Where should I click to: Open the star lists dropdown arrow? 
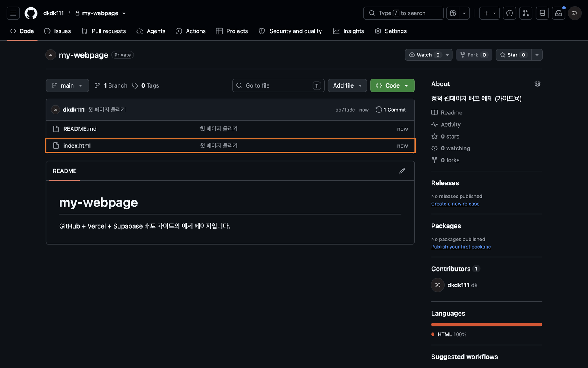tap(537, 55)
